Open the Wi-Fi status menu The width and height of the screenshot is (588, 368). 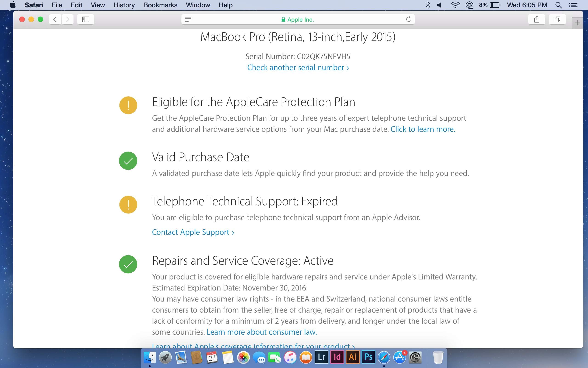click(x=455, y=5)
